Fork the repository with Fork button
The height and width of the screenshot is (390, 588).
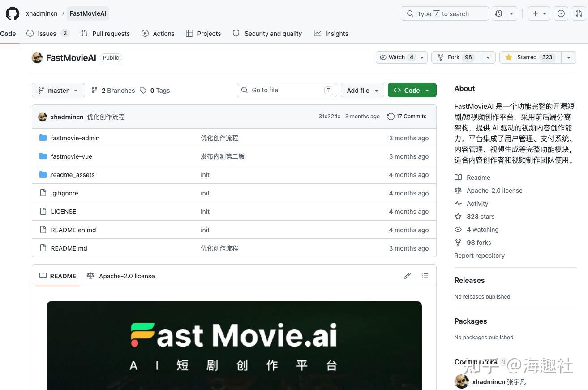pyautogui.click(x=456, y=57)
